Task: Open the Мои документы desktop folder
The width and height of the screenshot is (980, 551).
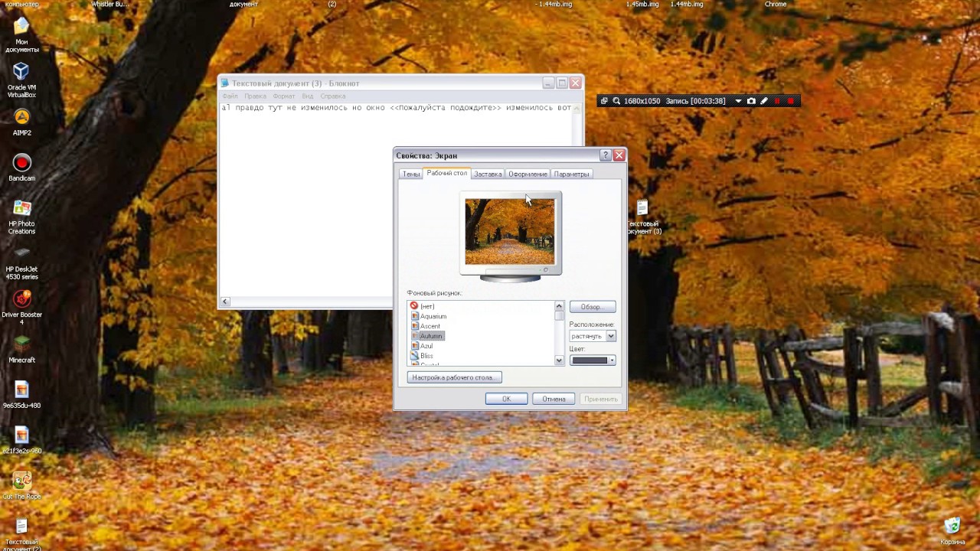Action: 21,35
